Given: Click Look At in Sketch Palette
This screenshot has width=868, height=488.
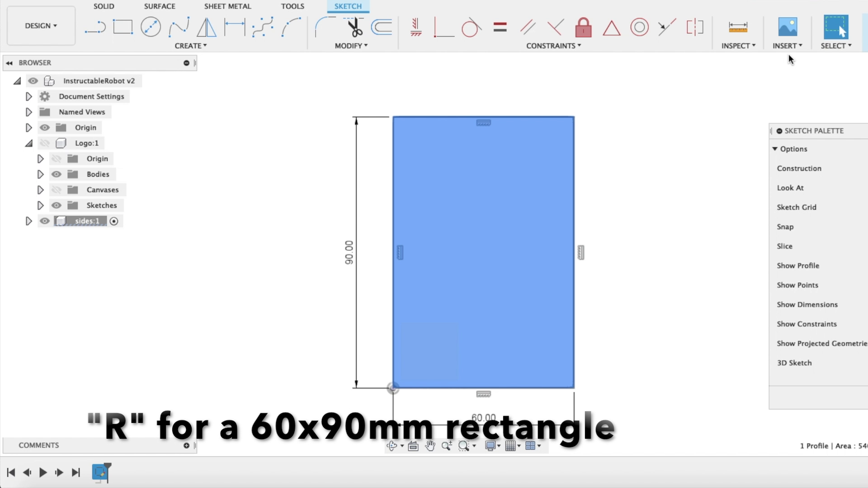Looking at the screenshot, I should click(790, 188).
